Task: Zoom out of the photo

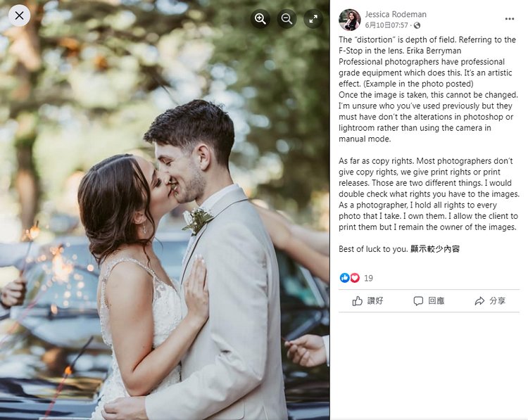Action: (x=287, y=19)
